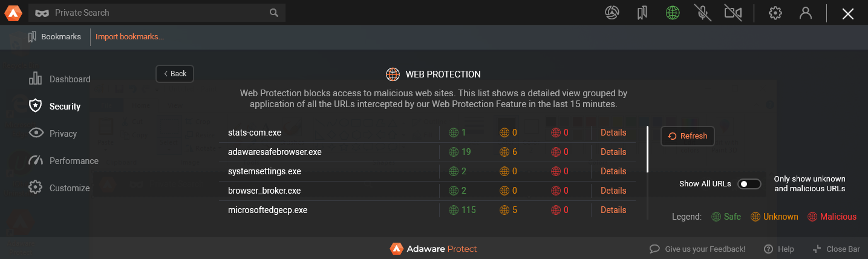Toggle the muted microphone icon
The width and height of the screenshot is (868, 259).
pyautogui.click(x=702, y=13)
